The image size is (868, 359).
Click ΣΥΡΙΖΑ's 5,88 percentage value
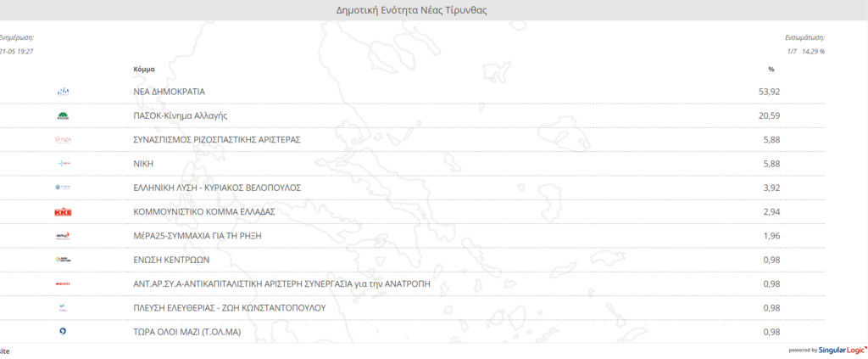point(771,139)
